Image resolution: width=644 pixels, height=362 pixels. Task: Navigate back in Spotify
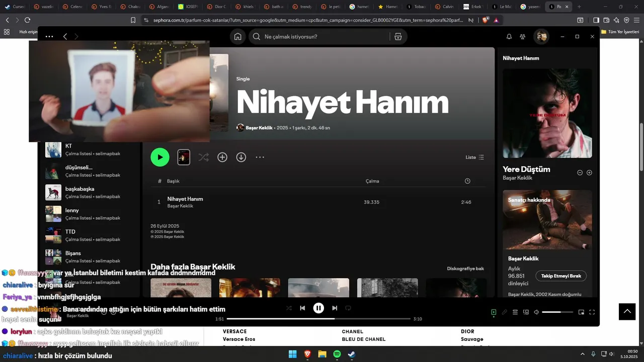(65, 37)
